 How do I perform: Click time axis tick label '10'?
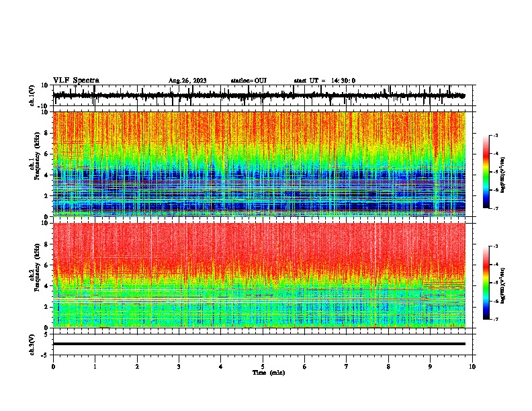coord(472,367)
